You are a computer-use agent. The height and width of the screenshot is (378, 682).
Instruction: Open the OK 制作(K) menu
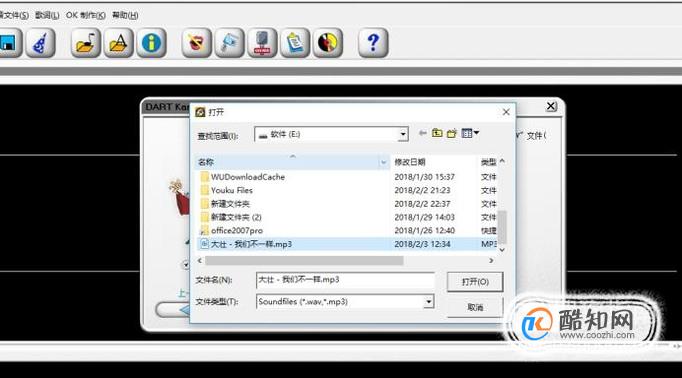(x=86, y=15)
